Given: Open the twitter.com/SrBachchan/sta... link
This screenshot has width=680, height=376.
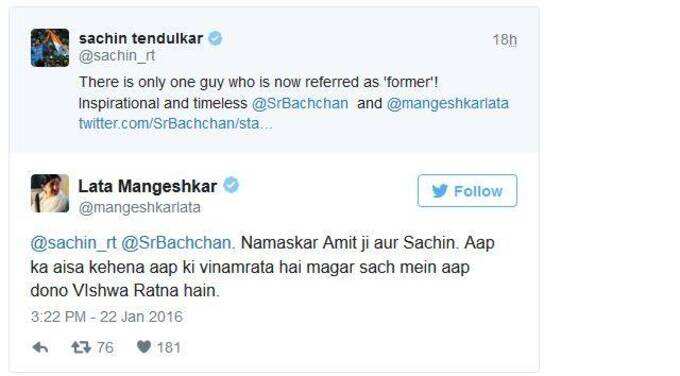Looking at the screenshot, I should (x=175, y=124).
